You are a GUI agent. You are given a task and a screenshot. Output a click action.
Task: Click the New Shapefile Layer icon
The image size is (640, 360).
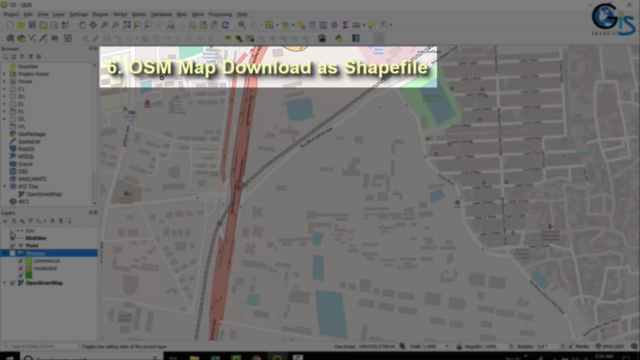(32, 38)
